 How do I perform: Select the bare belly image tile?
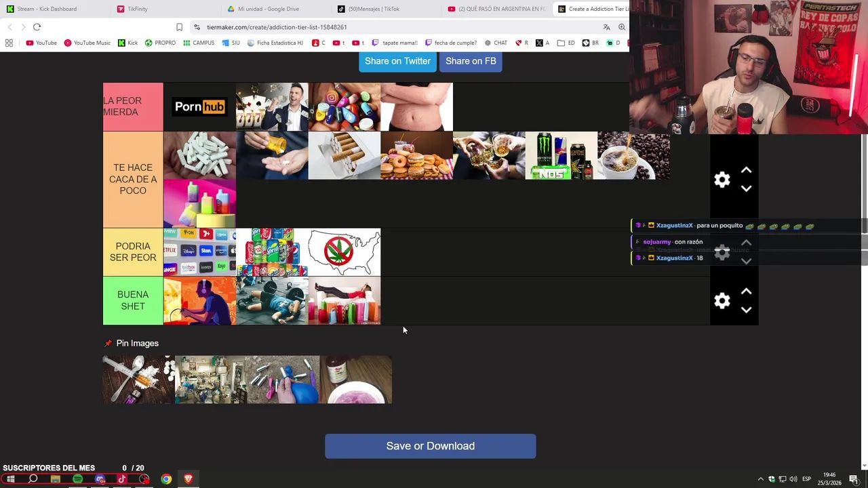(417, 107)
